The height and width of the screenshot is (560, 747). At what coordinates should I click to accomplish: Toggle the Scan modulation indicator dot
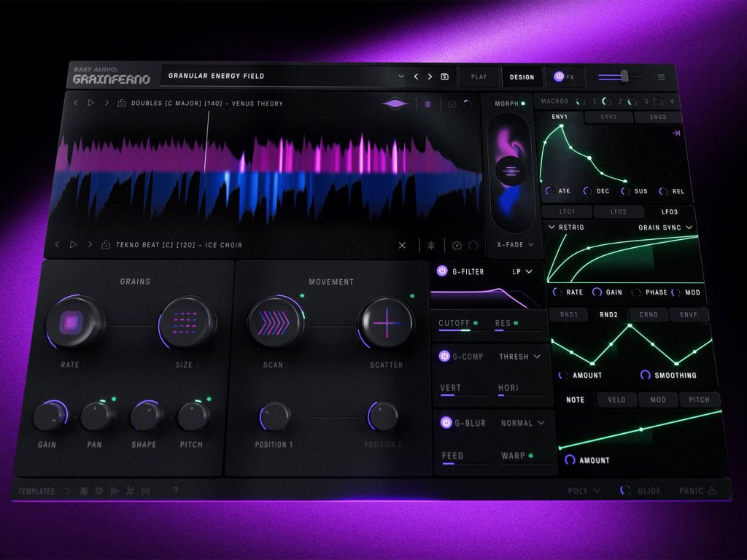[302, 296]
